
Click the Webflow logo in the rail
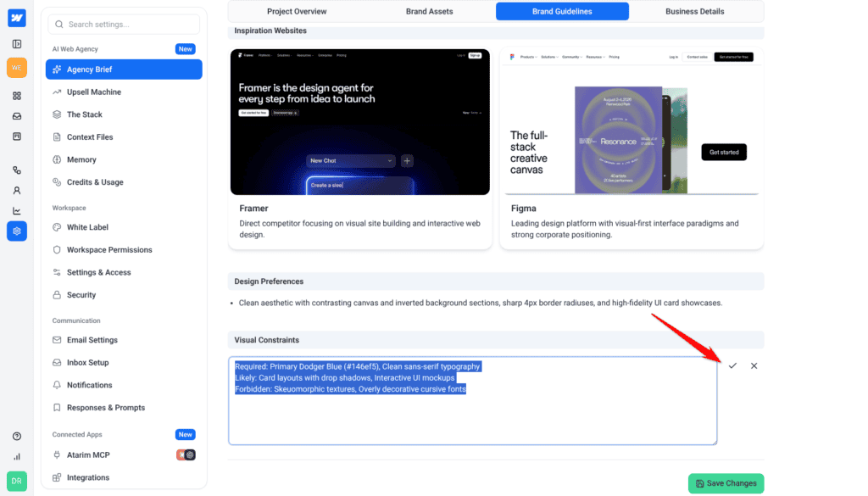[x=17, y=18]
